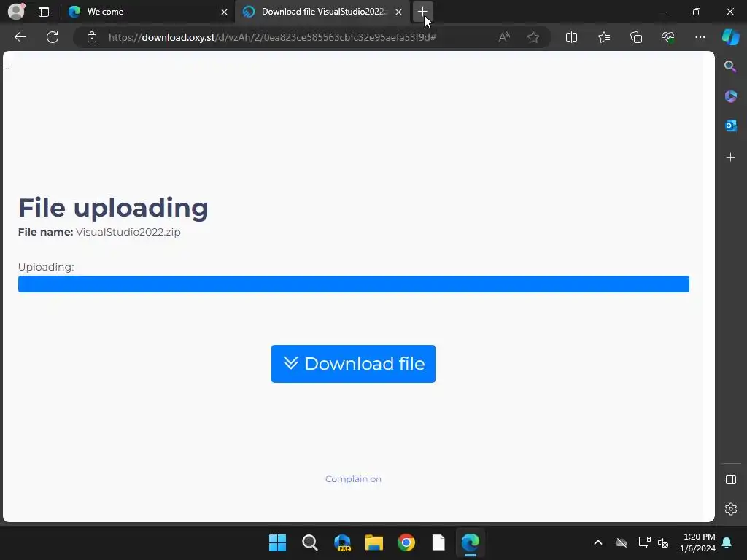747x560 pixels.
Task: Open the Windows Start menu
Action: point(278,542)
